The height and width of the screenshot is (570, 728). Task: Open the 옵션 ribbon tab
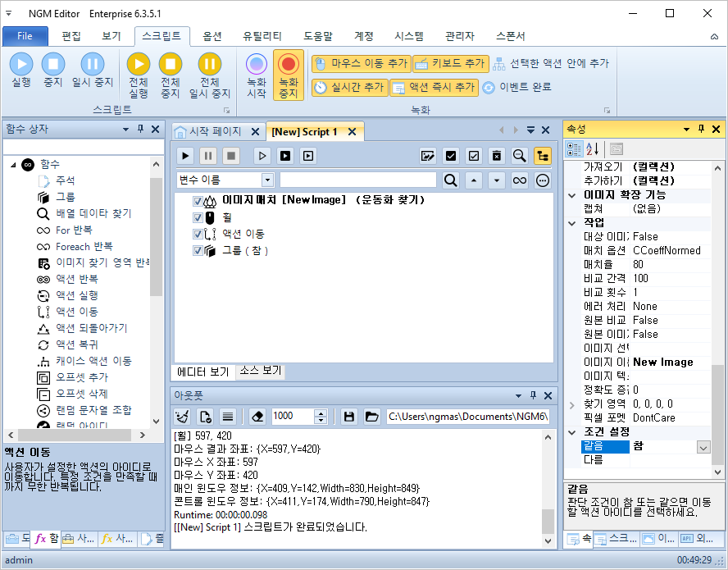212,36
